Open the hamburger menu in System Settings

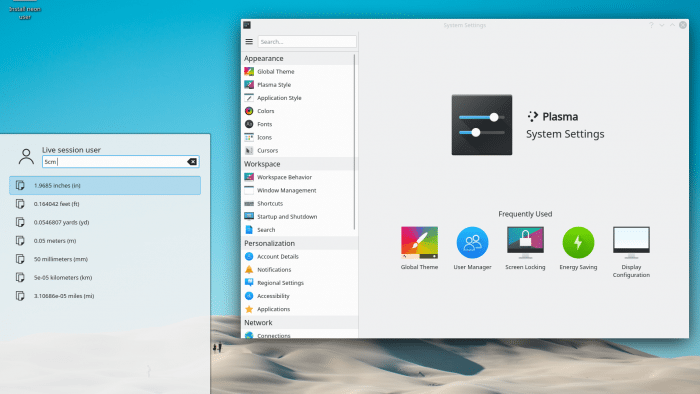click(x=249, y=41)
